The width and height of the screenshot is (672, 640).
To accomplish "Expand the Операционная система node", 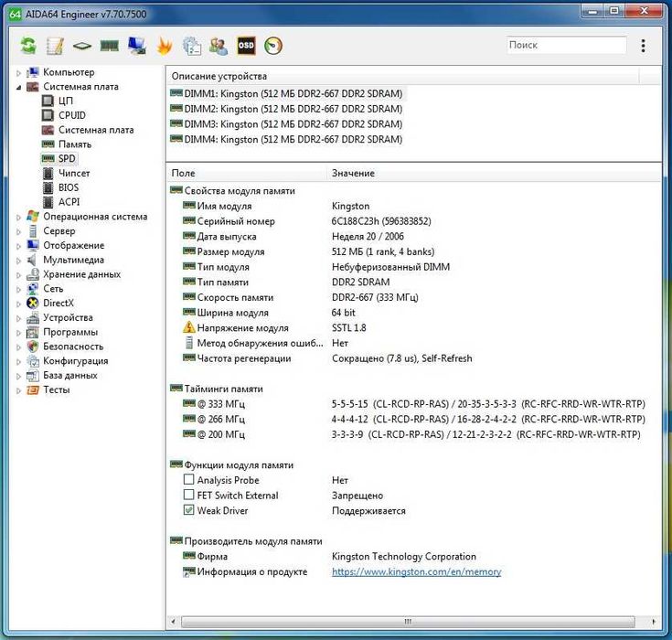I will coord(18,218).
